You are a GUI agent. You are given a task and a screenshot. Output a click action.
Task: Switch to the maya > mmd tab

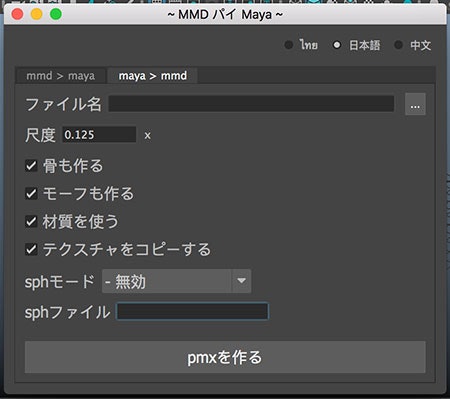pos(153,76)
